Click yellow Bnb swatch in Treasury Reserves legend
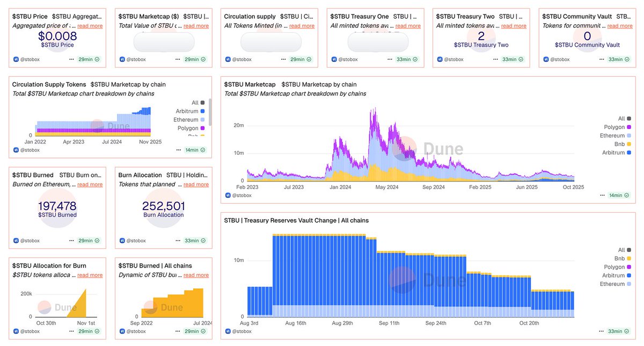 pos(629,258)
